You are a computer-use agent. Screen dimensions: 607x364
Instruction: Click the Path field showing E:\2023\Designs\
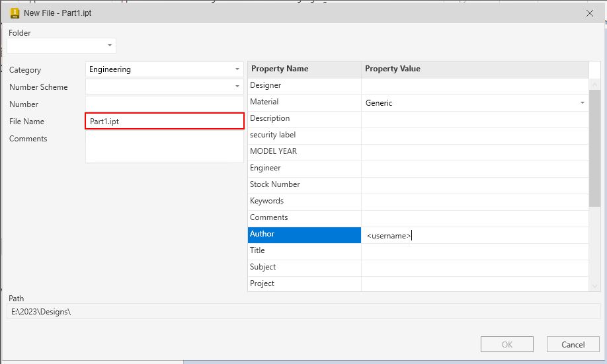(303, 311)
